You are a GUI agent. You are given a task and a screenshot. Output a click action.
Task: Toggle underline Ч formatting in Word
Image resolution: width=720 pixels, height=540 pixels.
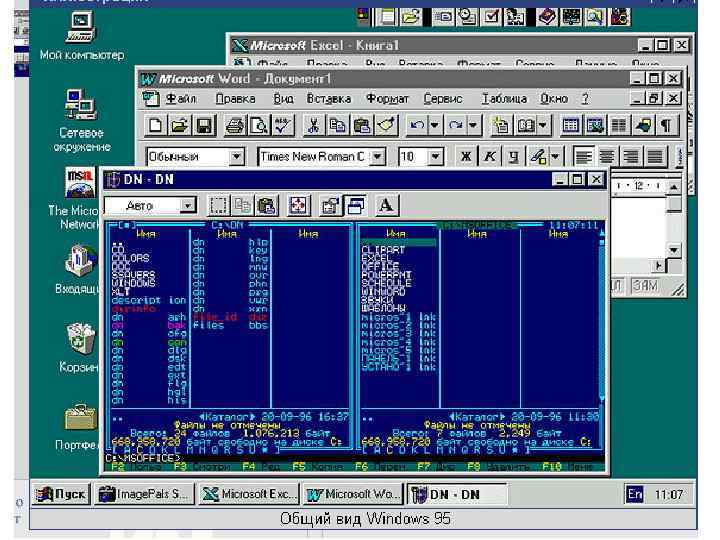[x=514, y=157]
